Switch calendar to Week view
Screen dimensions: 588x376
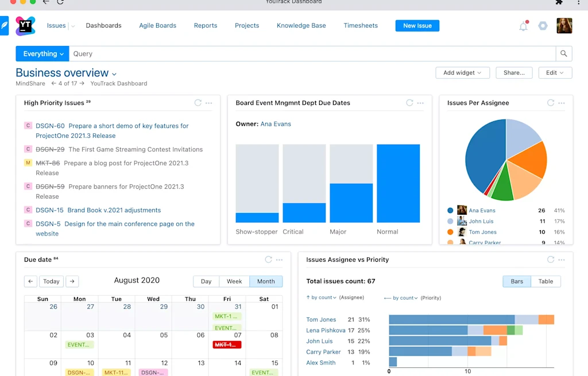click(234, 281)
